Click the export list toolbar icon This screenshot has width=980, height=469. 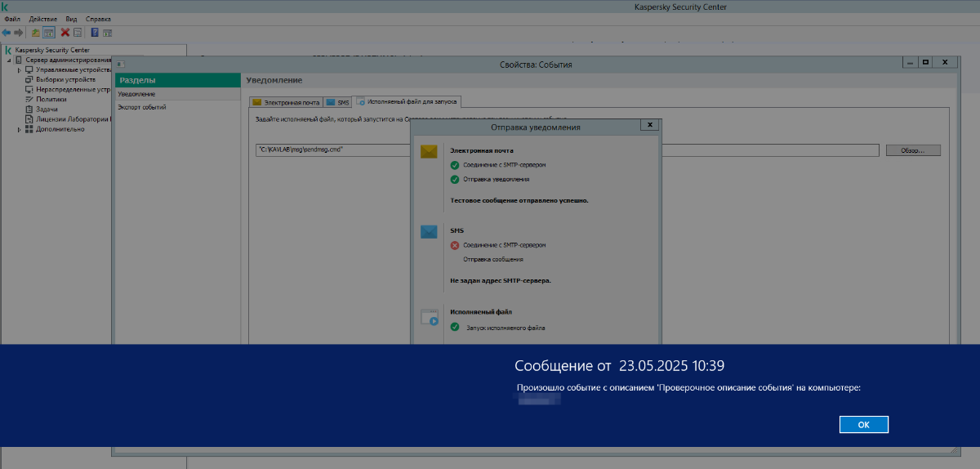tap(78, 32)
